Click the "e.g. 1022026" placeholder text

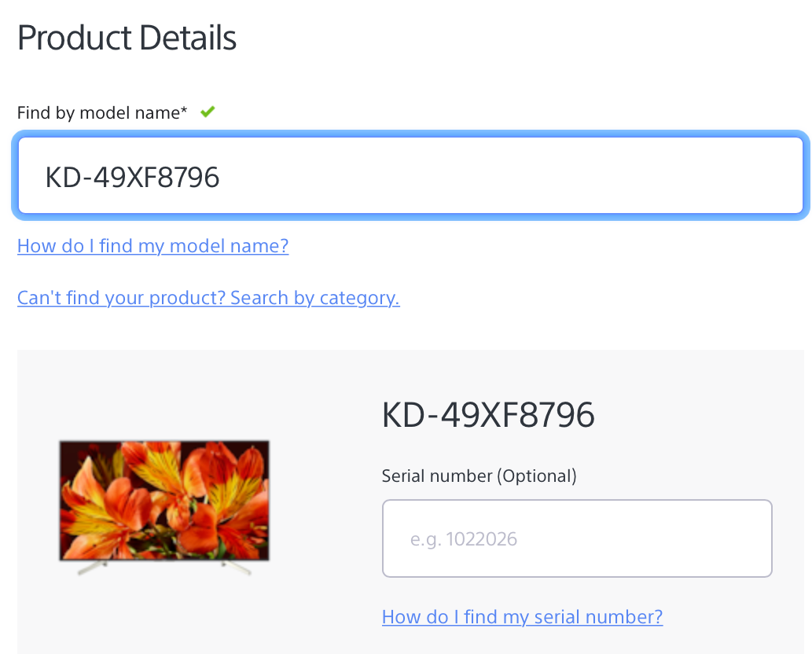point(464,540)
